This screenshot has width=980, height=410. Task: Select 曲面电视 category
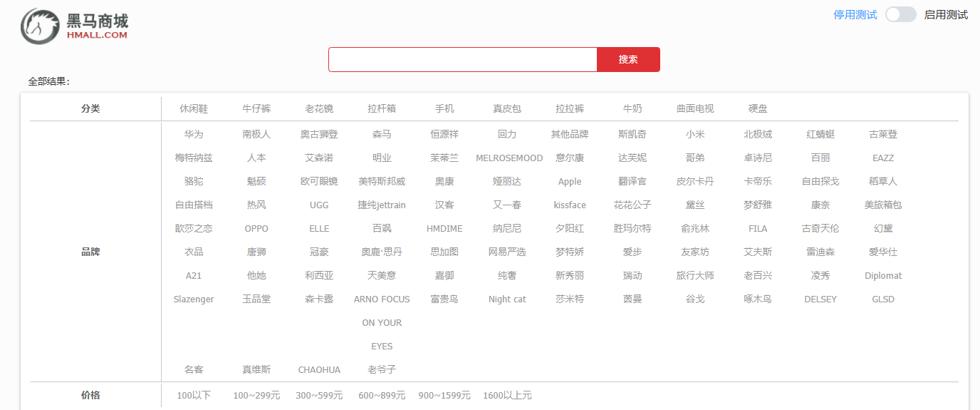coord(695,109)
